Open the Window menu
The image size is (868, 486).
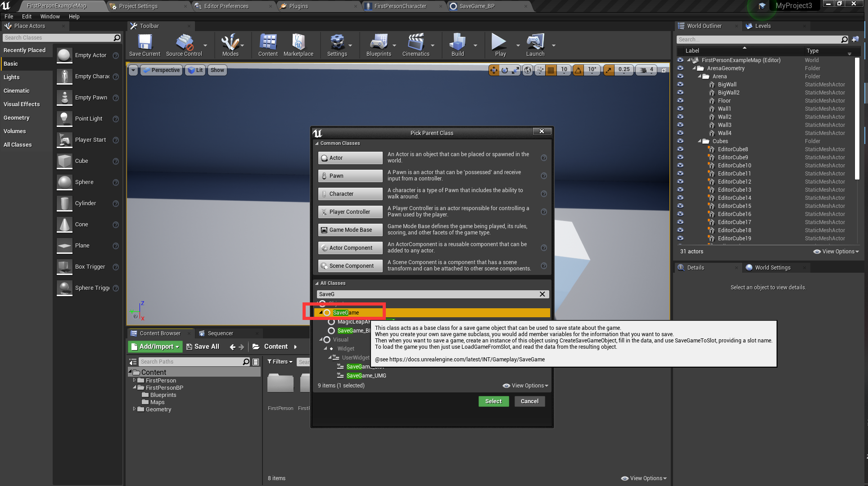[x=50, y=17]
